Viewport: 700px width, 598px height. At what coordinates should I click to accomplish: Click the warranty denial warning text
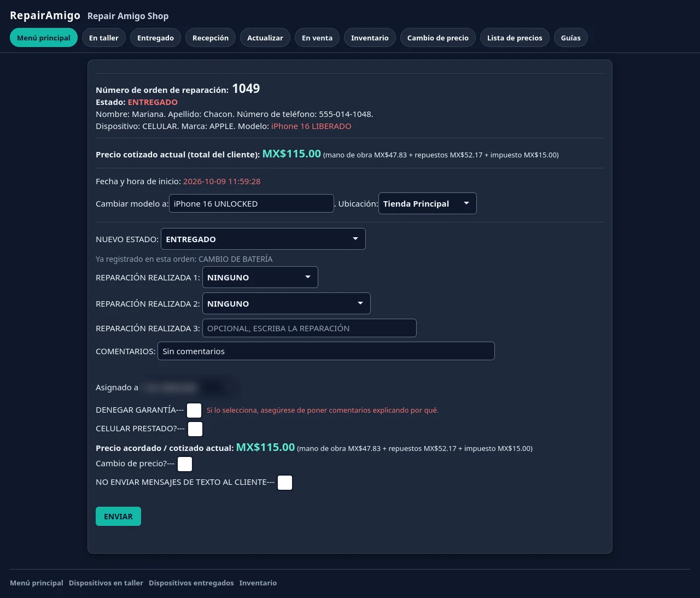[323, 410]
